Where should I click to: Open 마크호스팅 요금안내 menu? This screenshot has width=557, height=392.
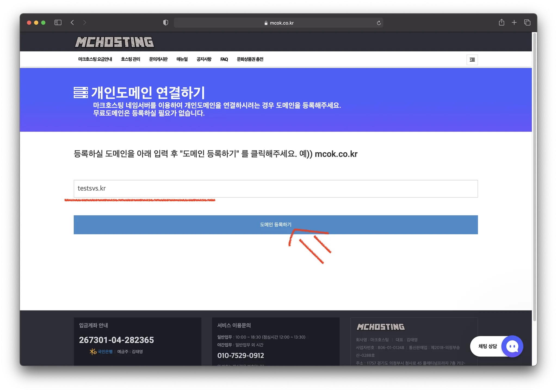tap(95, 59)
